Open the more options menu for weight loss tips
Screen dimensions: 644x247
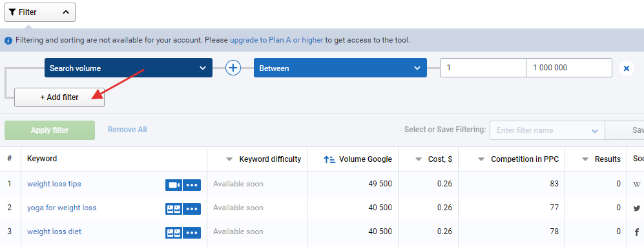pos(192,185)
